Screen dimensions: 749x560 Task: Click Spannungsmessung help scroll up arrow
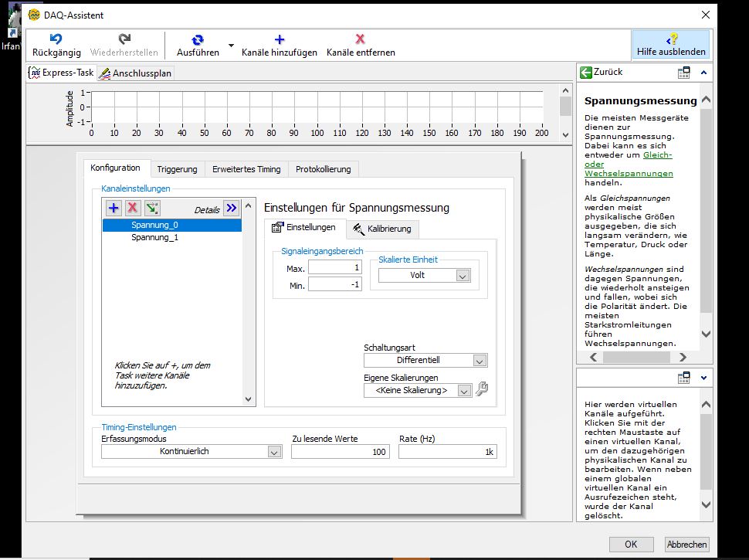pos(706,100)
